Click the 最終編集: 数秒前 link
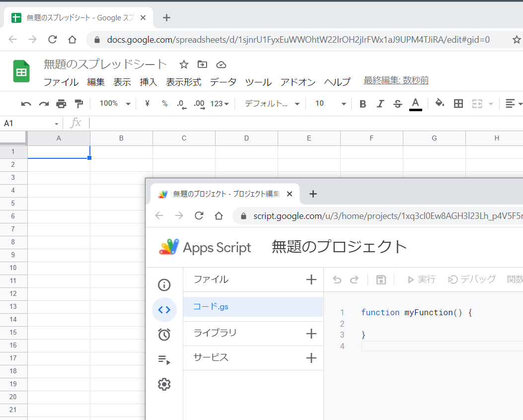523x420 pixels. pyautogui.click(x=396, y=80)
